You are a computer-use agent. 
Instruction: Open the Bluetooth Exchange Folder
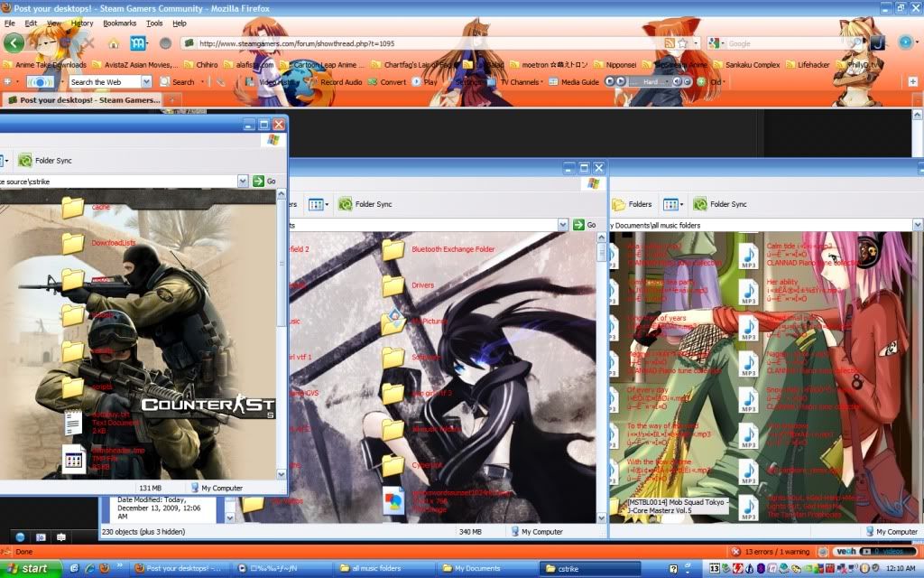(393, 249)
